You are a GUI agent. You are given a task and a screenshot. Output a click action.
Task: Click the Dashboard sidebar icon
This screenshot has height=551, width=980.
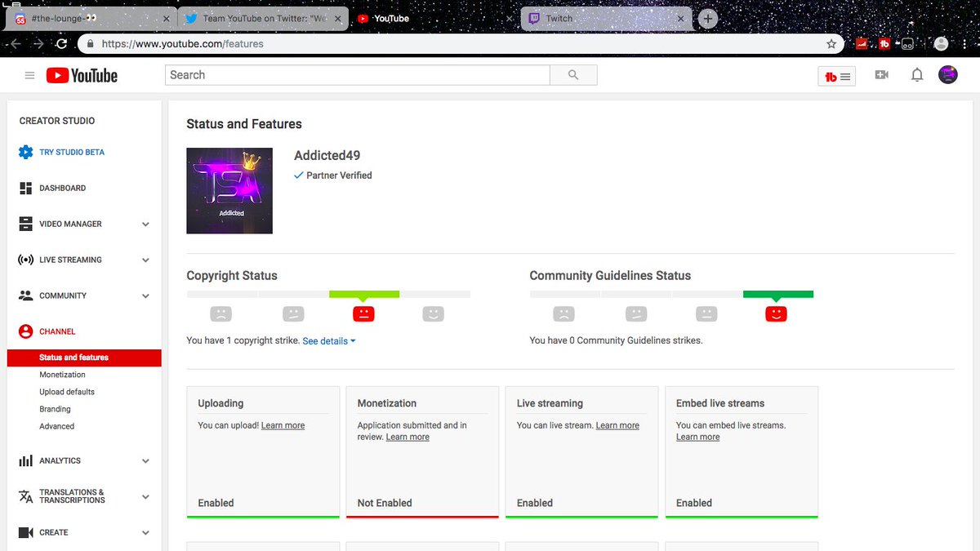pyautogui.click(x=25, y=188)
